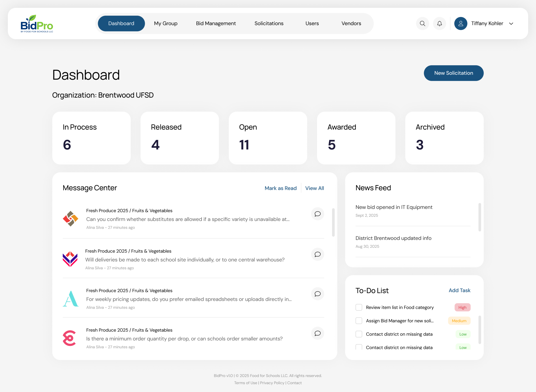Viewport: 536px width, 392px height.
Task: Click the search magnifier icon
Action: pyautogui.click(x=423, y=23)
